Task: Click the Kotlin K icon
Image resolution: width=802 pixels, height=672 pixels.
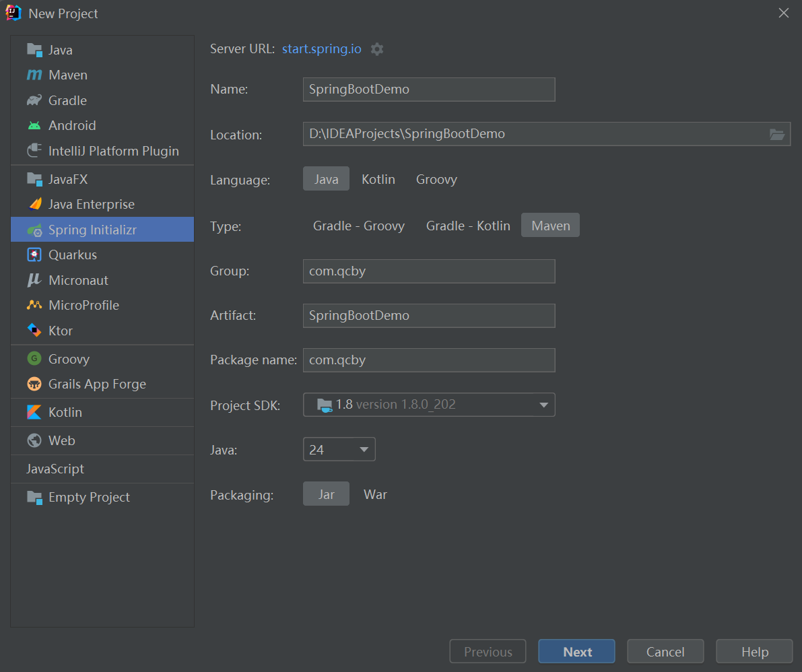Action: pos(34,412)
